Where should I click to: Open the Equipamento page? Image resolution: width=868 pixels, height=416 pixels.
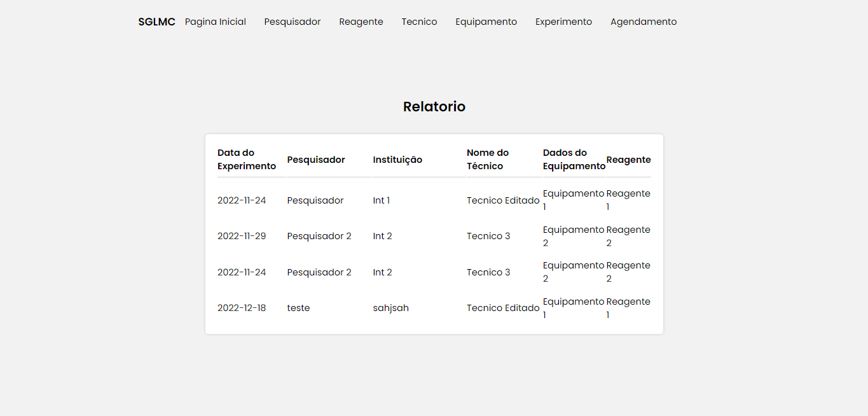486,21
